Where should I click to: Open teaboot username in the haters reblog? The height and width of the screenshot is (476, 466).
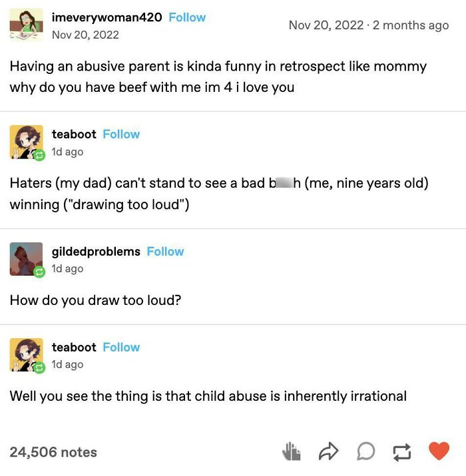(x=74, y=134)
